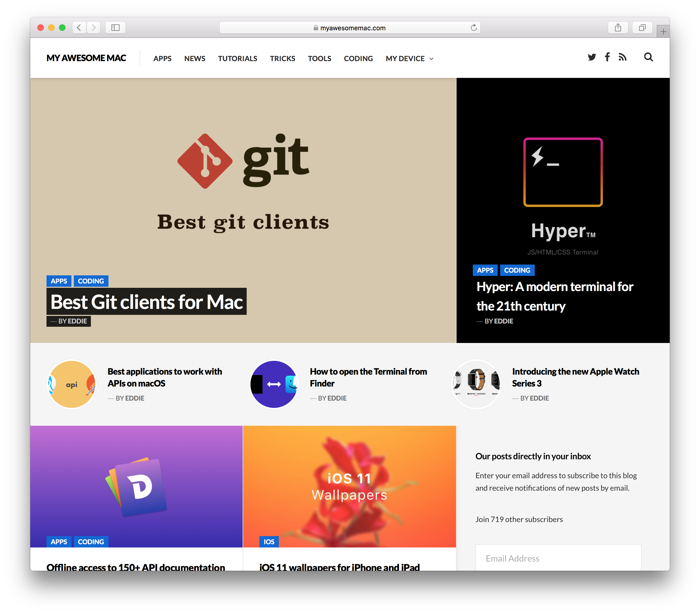Click the Email Address input field
This screenshot has width=700, height=614.
pyautogui.click(x=558, y=558)
